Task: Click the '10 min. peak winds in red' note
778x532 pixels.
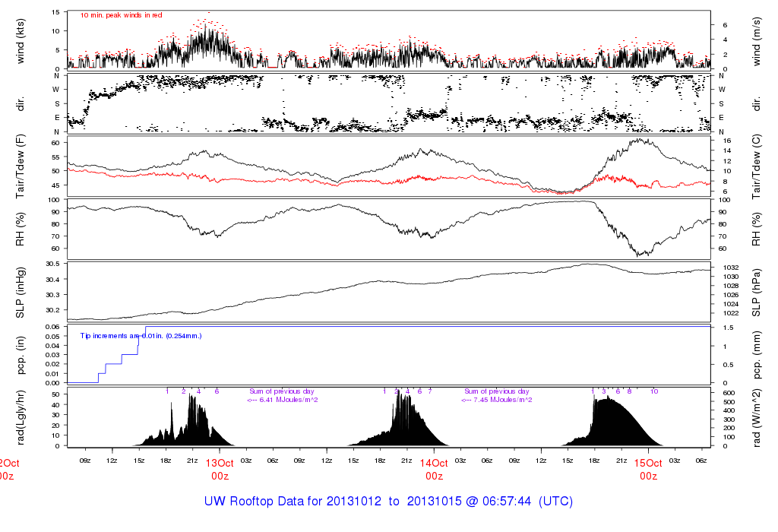Action: pyautogui.click(x=121, y=15)
